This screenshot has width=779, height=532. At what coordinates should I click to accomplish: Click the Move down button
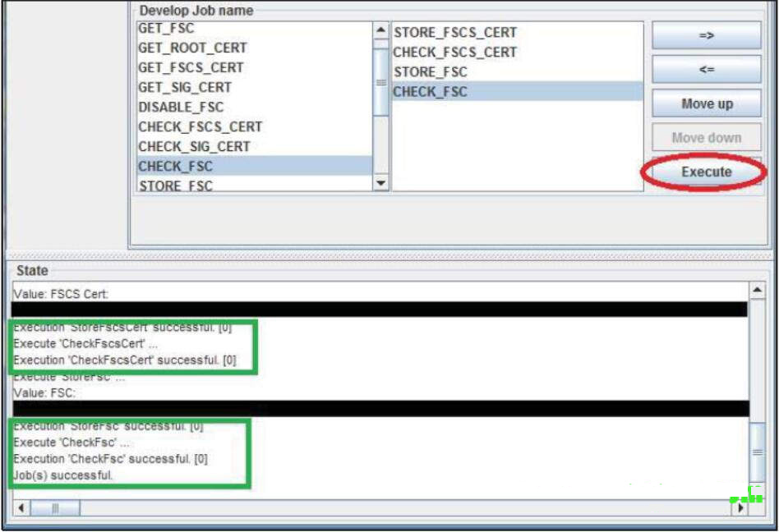(x=706, y=137)
